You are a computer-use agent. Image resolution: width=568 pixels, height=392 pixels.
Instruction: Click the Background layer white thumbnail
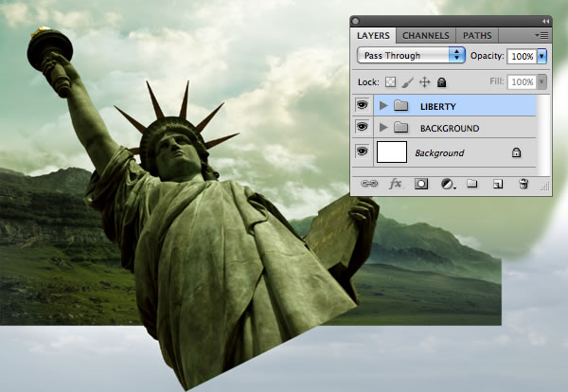pyautogui.click(x=392, y=151)
